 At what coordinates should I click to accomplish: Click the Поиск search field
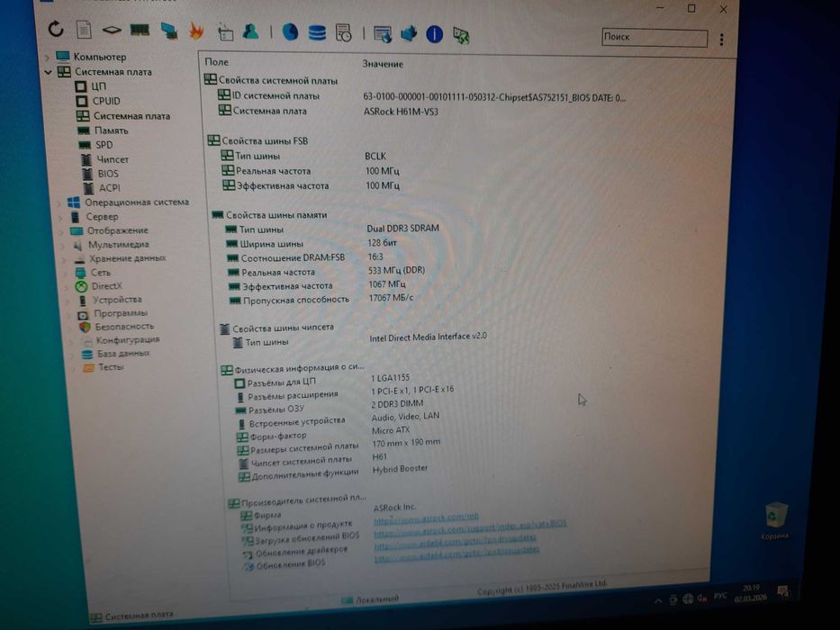[655, 37]
